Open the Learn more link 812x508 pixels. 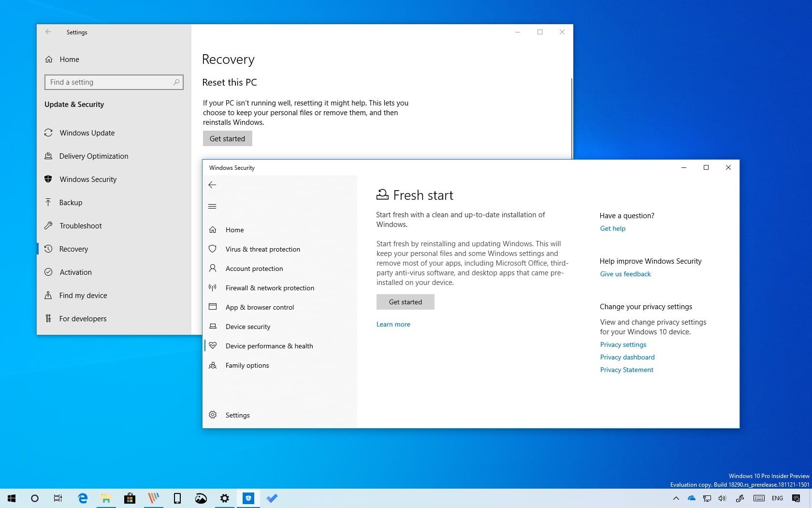[x=393, y=325]
